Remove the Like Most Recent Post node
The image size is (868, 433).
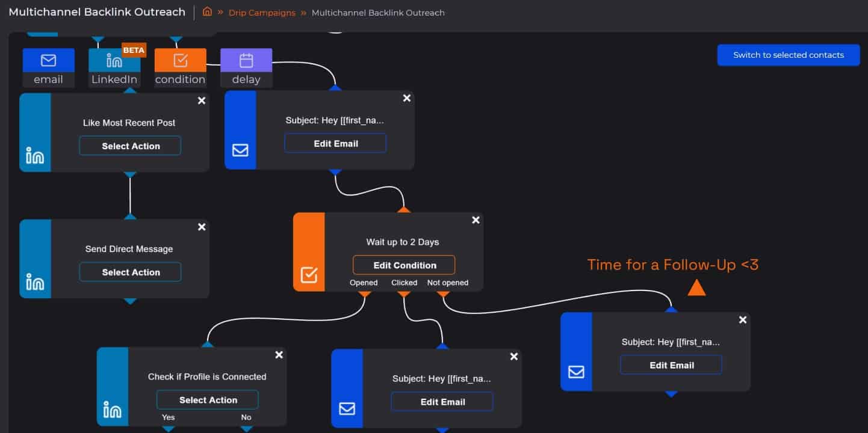[202, 100]
